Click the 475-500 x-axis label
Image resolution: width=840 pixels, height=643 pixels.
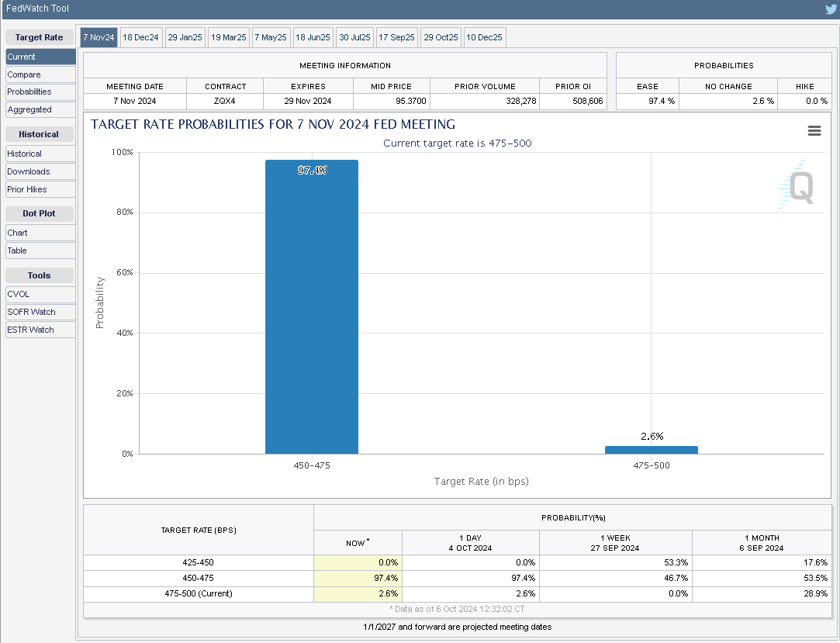tap(652, 465)
